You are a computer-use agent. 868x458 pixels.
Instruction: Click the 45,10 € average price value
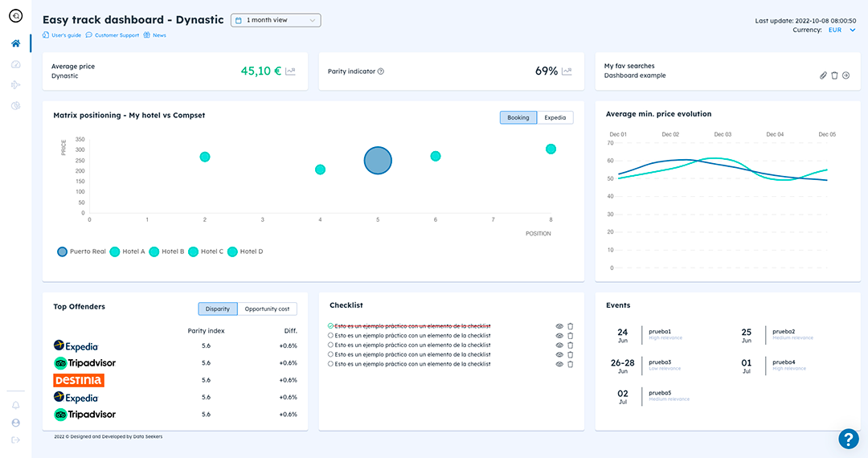pos(261,72)
